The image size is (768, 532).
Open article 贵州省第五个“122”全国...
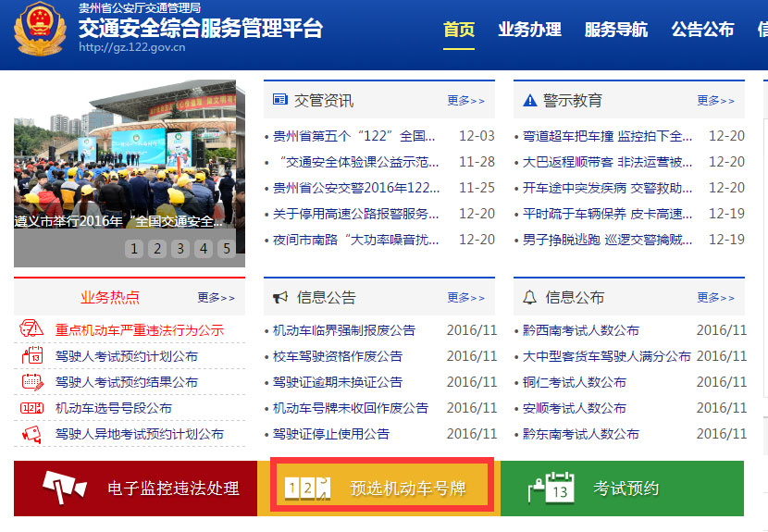[x=353, y=136]
